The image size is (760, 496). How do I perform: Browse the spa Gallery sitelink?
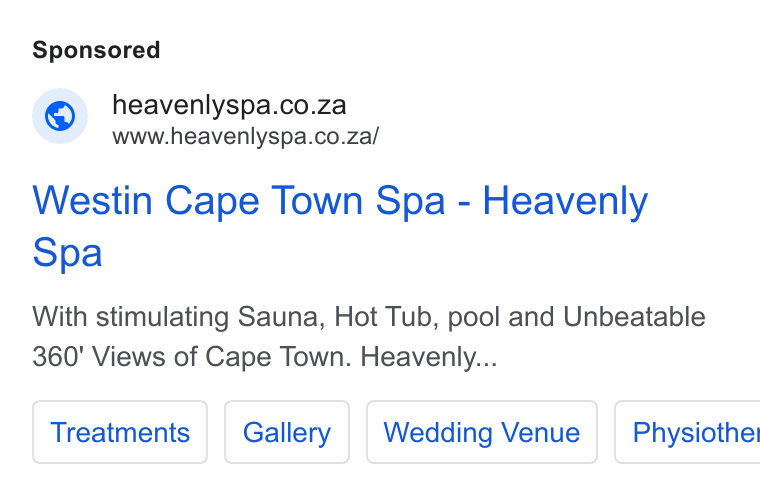pos(286,432)
